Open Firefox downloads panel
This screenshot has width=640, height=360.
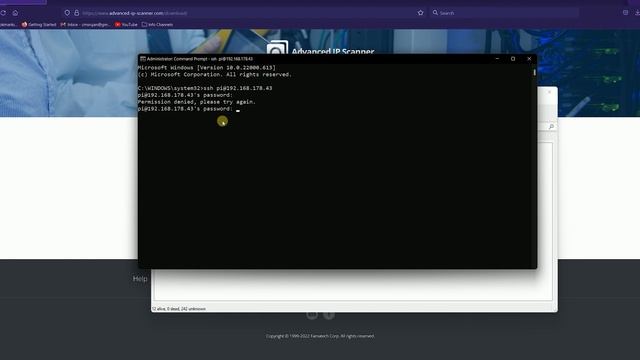(637, 13)
